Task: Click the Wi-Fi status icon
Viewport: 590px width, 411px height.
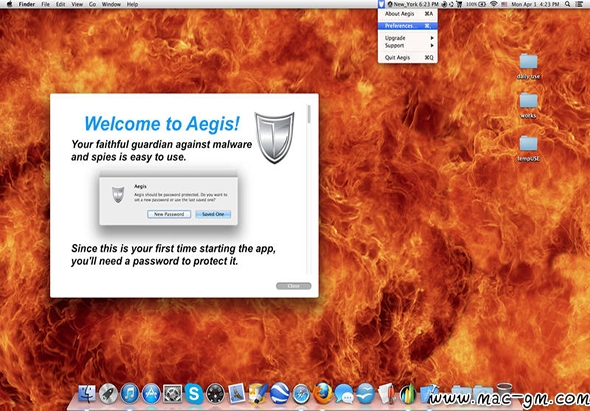Action: pos(493,4)
